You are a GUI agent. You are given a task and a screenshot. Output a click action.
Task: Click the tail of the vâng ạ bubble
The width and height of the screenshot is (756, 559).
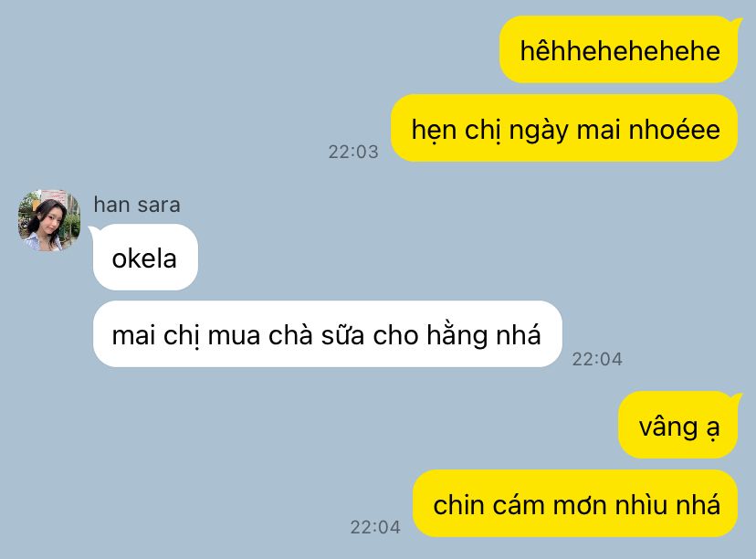pos(736,399)
